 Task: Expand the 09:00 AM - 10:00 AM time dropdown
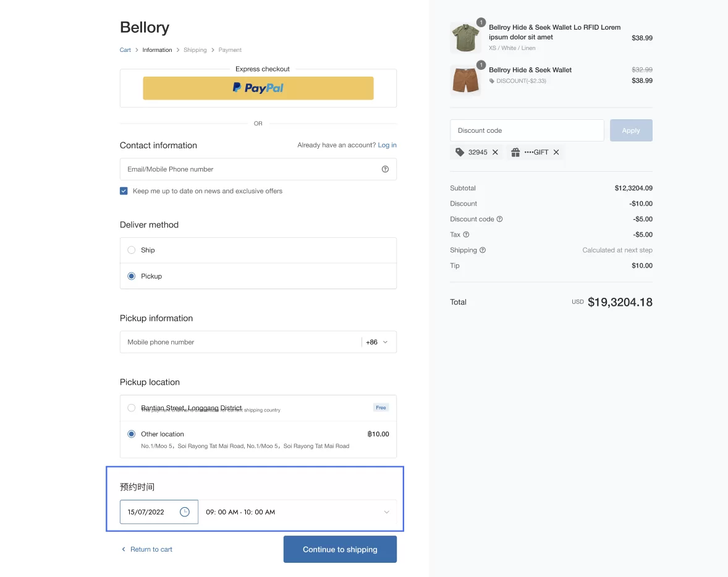pos(386,512)
